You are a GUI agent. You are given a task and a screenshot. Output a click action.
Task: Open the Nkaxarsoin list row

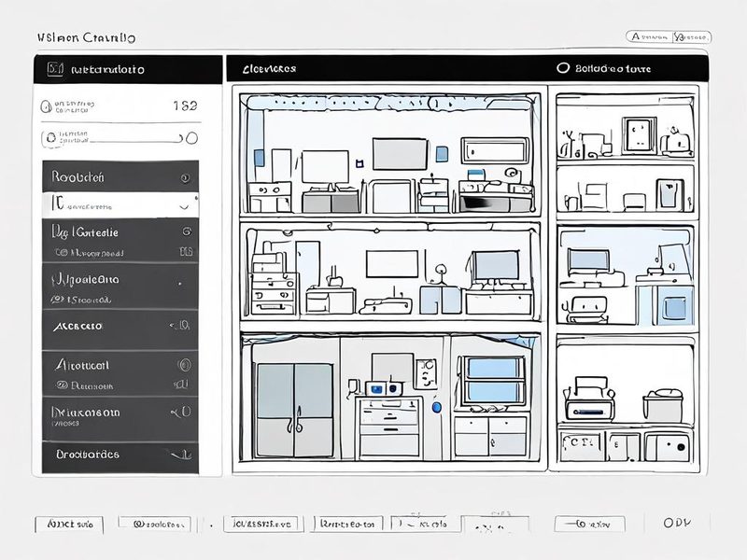[x=120, y=419]
